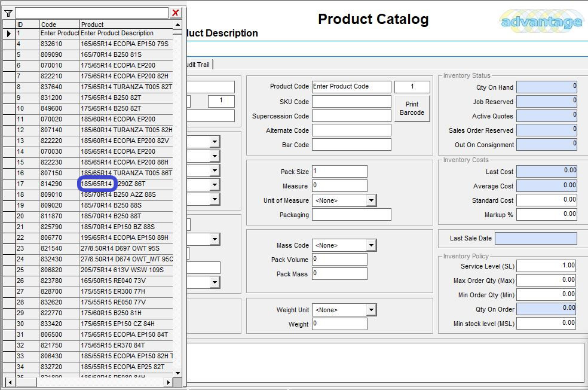Click the Markup % field
Viewport: 588px width, 390px height.
click(x=546, y=214)
